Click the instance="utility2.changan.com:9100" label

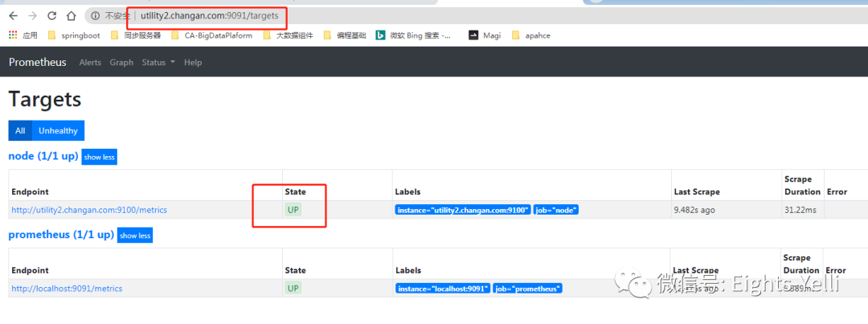(x=464, y=210)
